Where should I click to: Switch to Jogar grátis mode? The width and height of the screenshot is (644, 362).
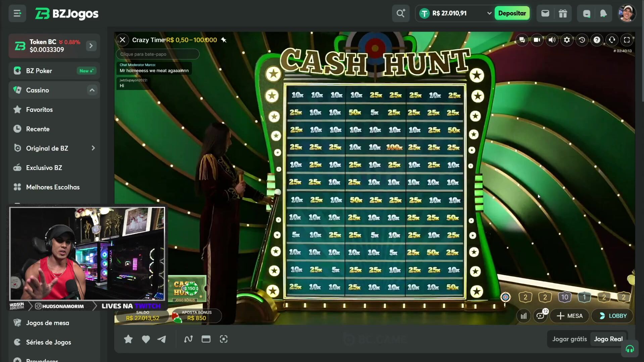(569, 339)
